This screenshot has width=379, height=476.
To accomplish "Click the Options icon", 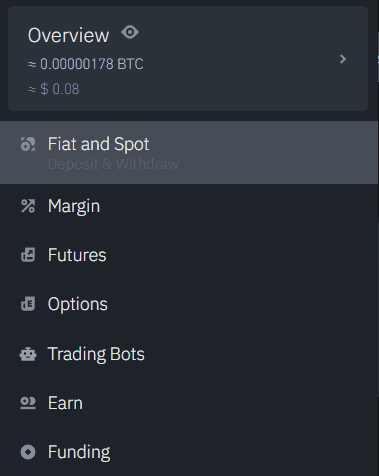I will tap(28, 304).
